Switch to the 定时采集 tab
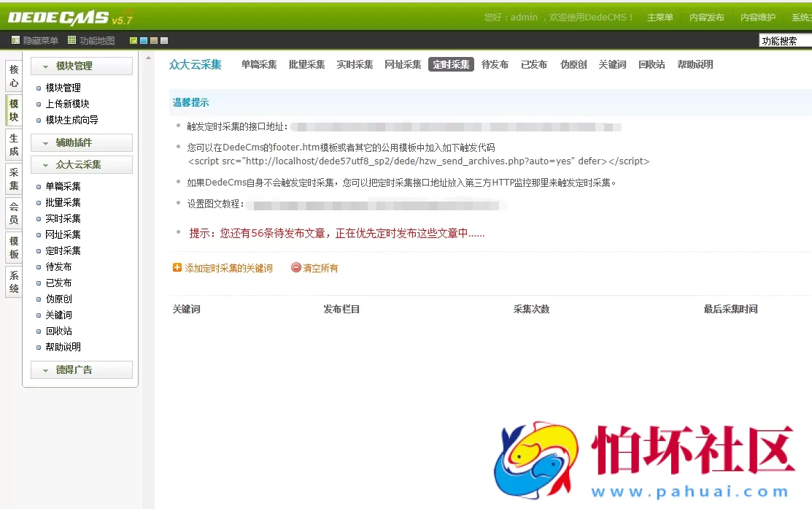Screen dimensions: 812x509 pos(451,64)
